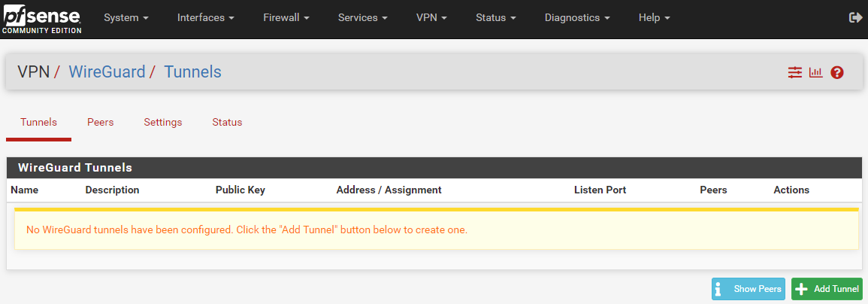The height and width of the screenshot is (304, 868).
Task: Click the Name column header
Action: tap(24, 190)
